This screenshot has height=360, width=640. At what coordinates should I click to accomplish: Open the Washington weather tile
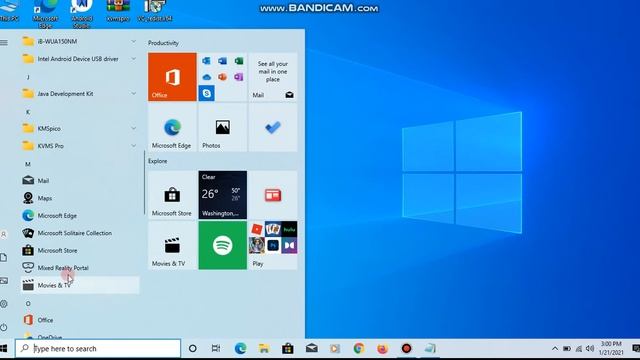point(222,195)
